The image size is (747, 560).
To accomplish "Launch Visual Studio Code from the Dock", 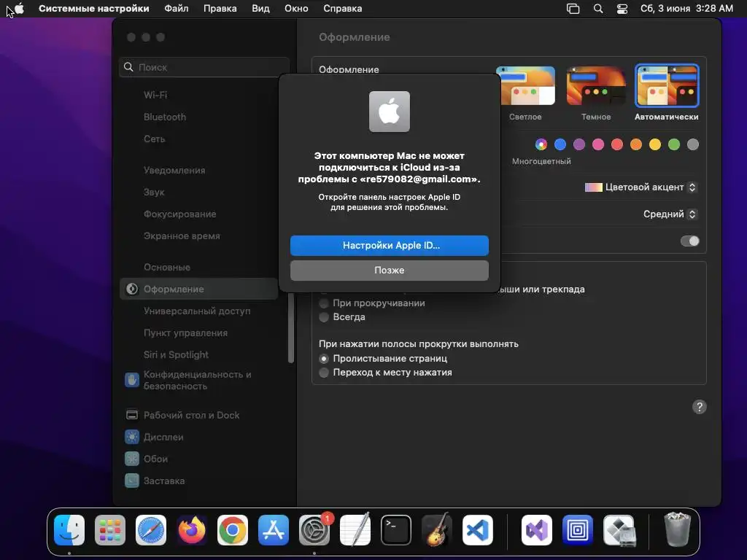I will pyautogui.click(x=477, y=530).
